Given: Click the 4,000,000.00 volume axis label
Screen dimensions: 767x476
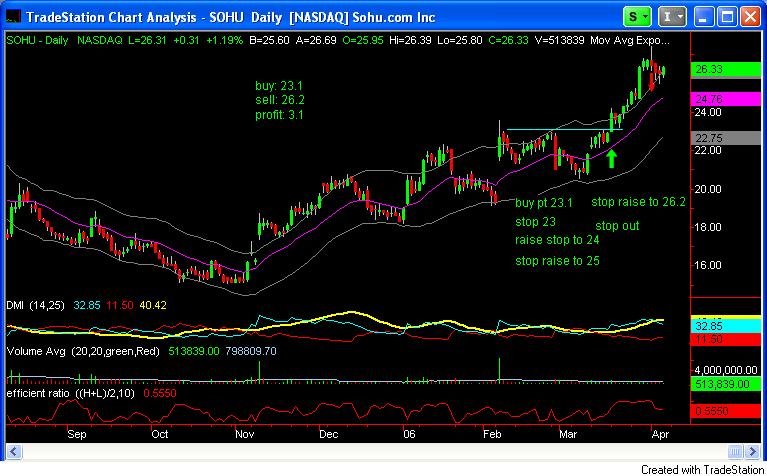Looking at the screenshot, I should (x=726, y=370).
